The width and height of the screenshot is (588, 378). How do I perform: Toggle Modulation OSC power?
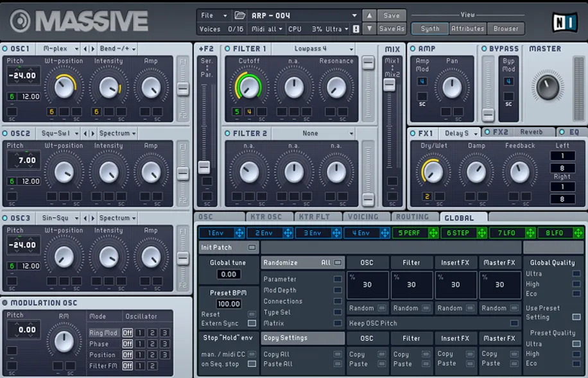pos(5,303)
